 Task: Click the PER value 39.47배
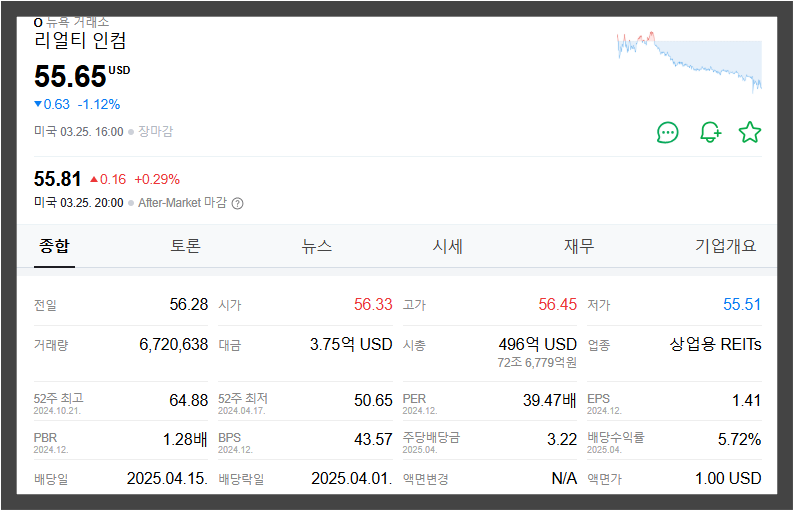click(x=550, y=401)
